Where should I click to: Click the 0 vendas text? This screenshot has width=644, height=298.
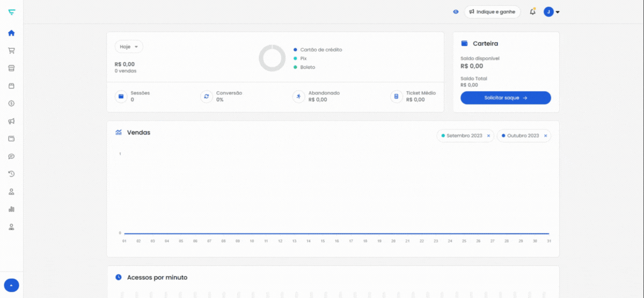126,71
